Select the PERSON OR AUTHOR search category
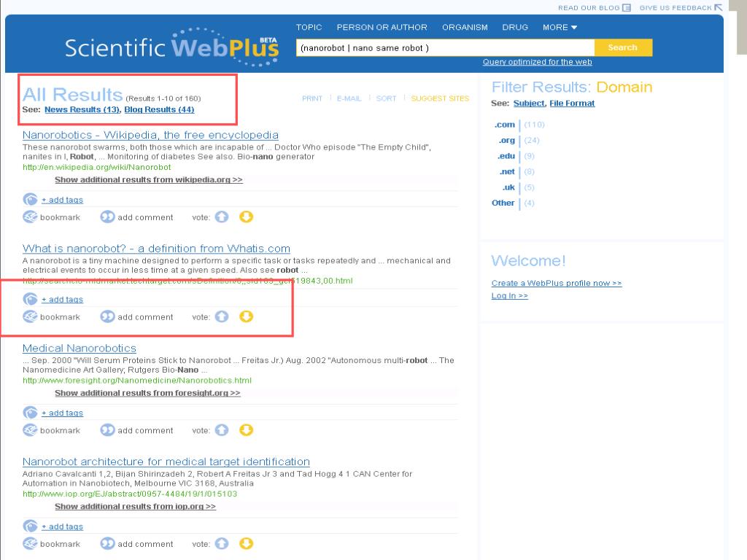Image resolution: width=747 pixels, height=560 pixels. coord(382,27)
